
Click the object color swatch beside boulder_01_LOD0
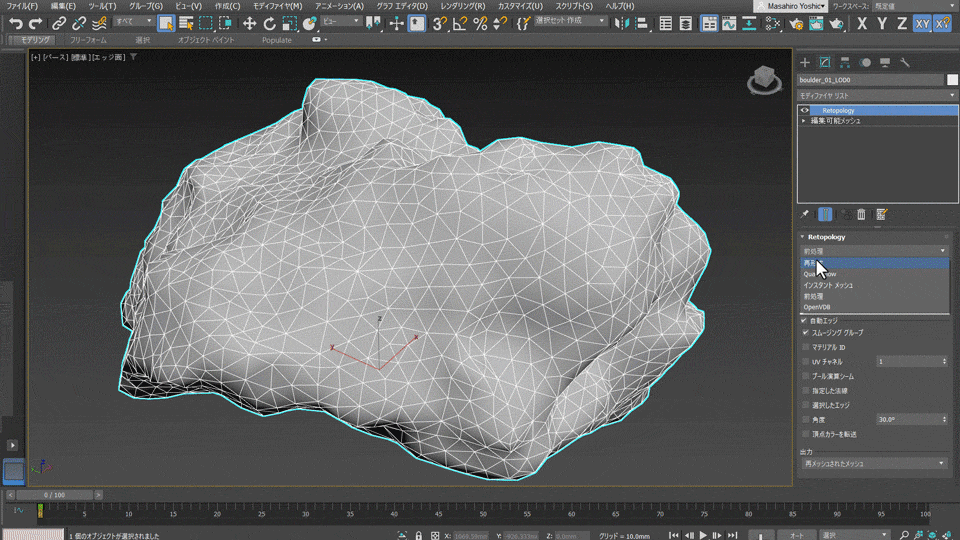(952, 79)
